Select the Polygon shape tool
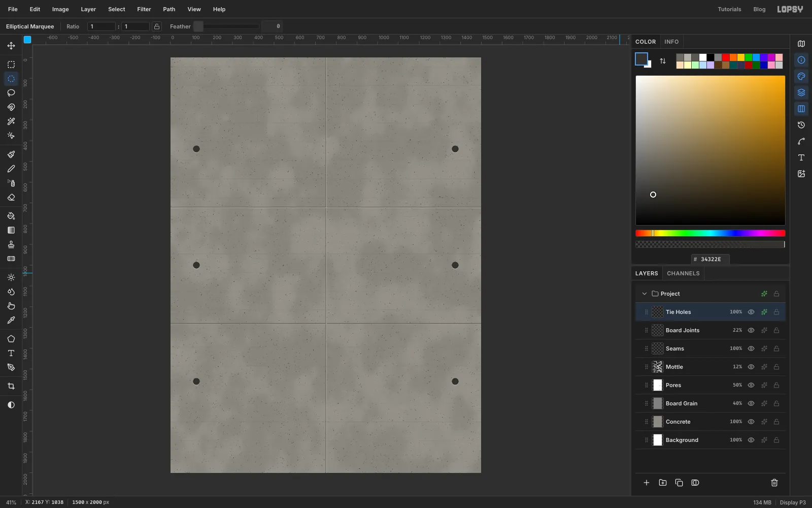812x508 pixels. 11,339
